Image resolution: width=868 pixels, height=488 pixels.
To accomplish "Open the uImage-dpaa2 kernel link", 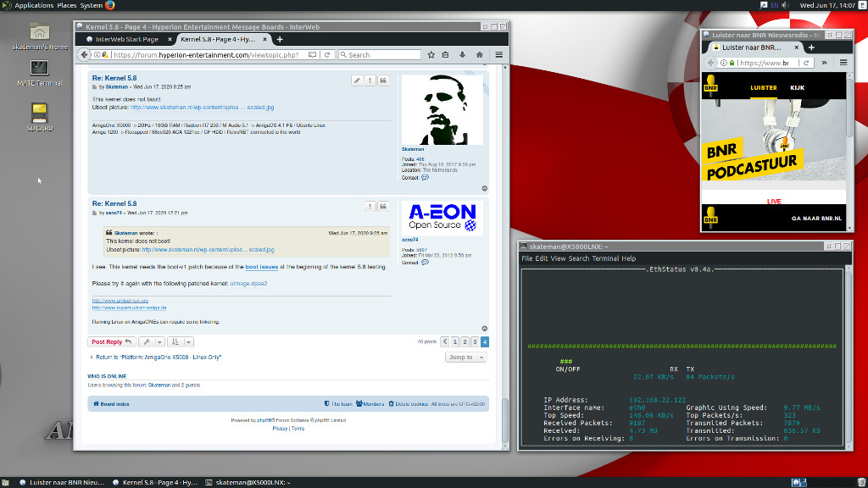I will (248, 283).
